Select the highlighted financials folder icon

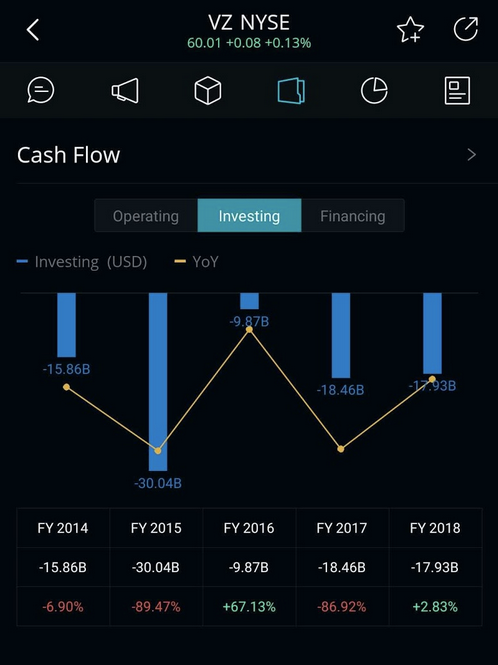(291, 90)
